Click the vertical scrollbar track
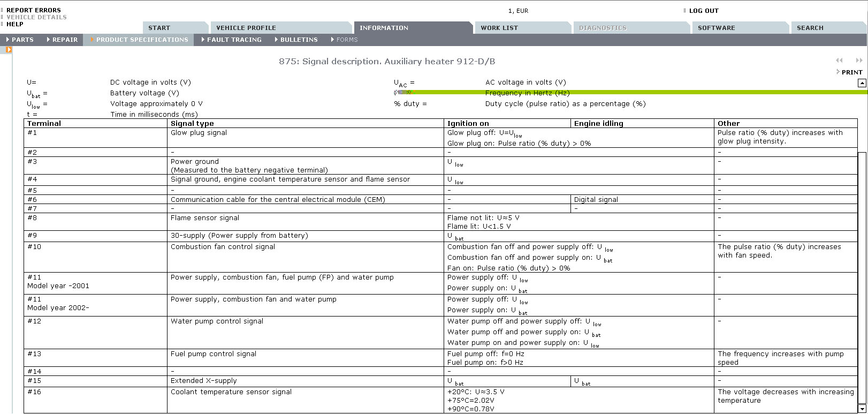This screenshot has height=414, width=868. pyautogui.click(x=862, y=268)
